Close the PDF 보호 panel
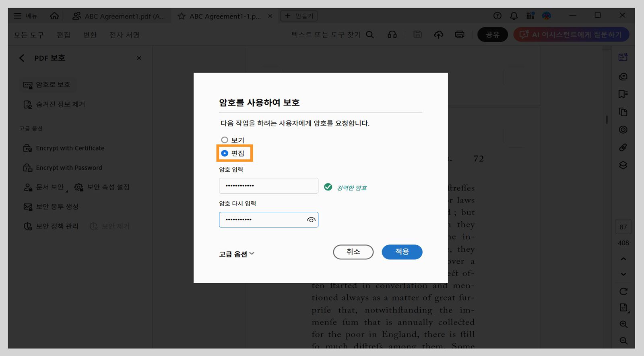The height and width of the screenshot is (356, 644). click(x=139, y=58)
